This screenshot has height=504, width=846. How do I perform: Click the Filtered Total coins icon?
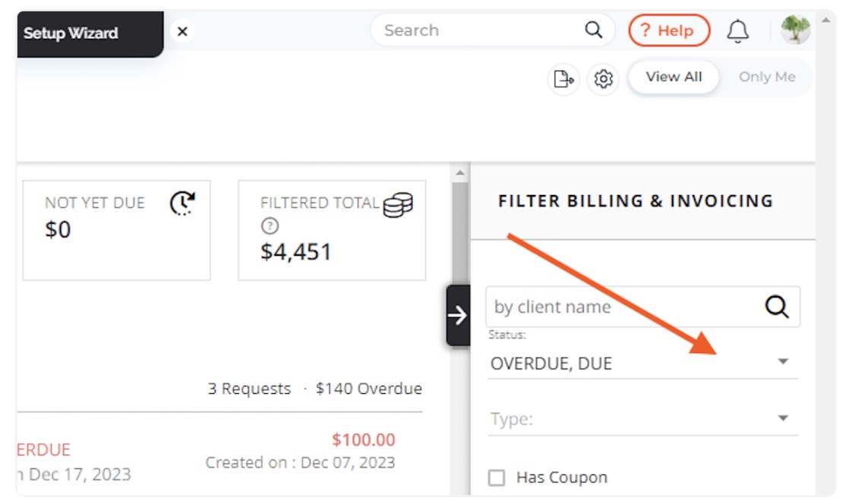point(398,205)
